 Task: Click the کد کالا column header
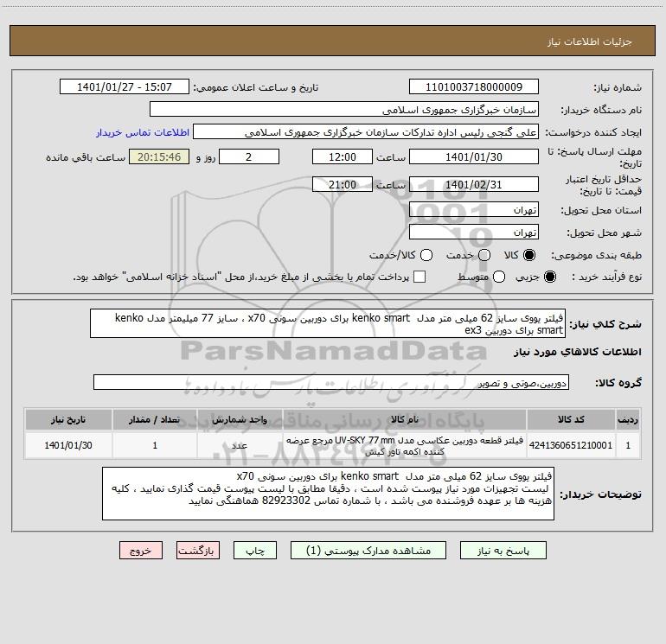[571, 419]
